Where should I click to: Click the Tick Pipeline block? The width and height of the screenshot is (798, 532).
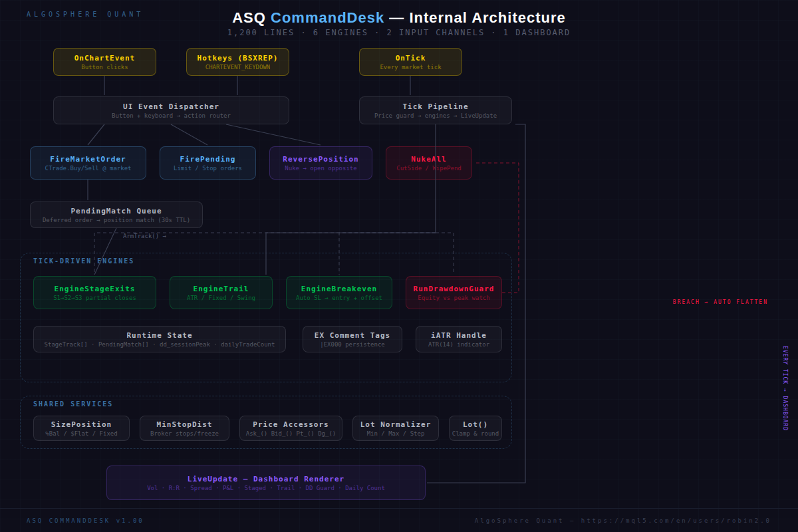[436, 110]
